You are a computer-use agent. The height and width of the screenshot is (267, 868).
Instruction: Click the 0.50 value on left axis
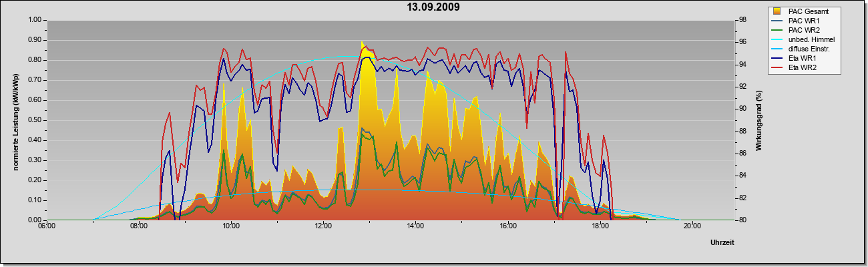33,120
